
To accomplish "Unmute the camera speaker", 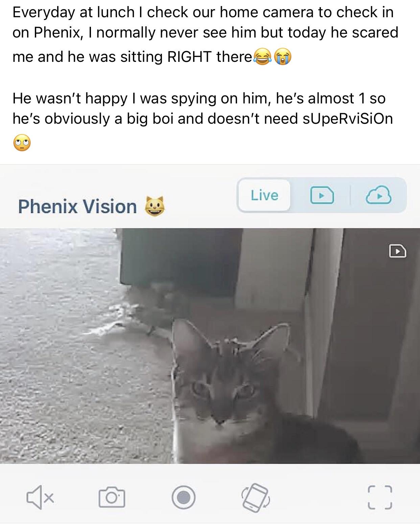I will click(x=40, y=497).
